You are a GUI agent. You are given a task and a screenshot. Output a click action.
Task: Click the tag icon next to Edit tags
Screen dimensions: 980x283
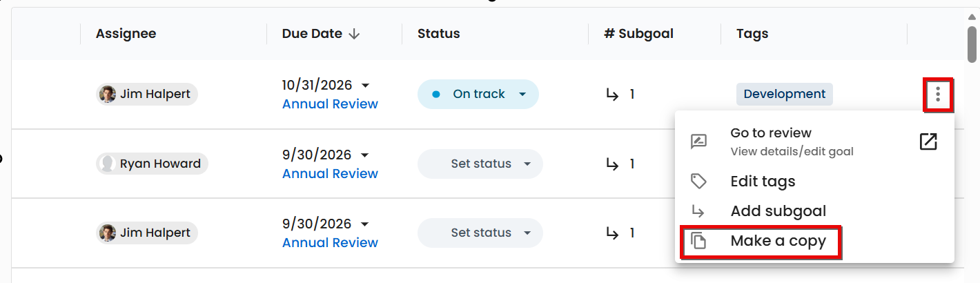click(x=698, y=182)
